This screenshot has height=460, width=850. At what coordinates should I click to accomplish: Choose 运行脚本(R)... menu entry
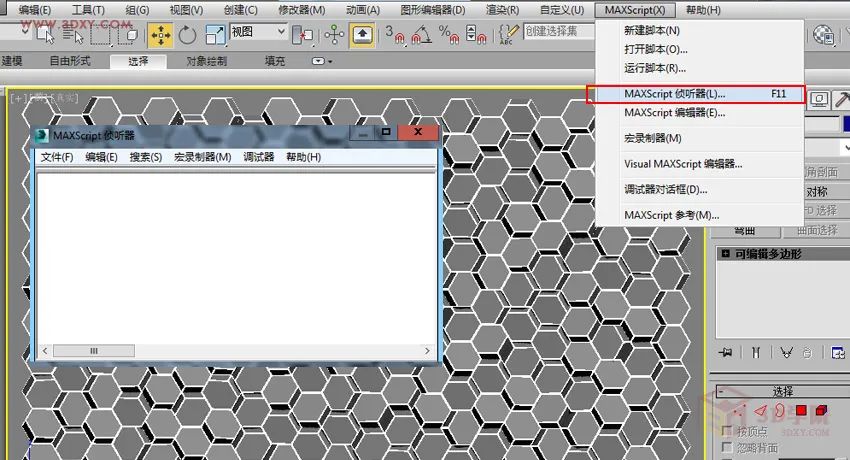(699, 68)
